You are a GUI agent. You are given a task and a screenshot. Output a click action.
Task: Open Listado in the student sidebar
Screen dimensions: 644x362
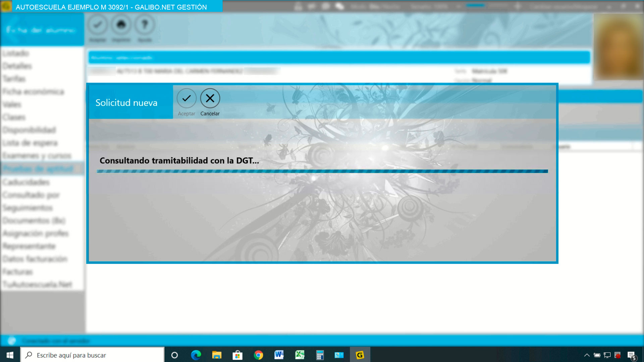[x=16, y=53]
